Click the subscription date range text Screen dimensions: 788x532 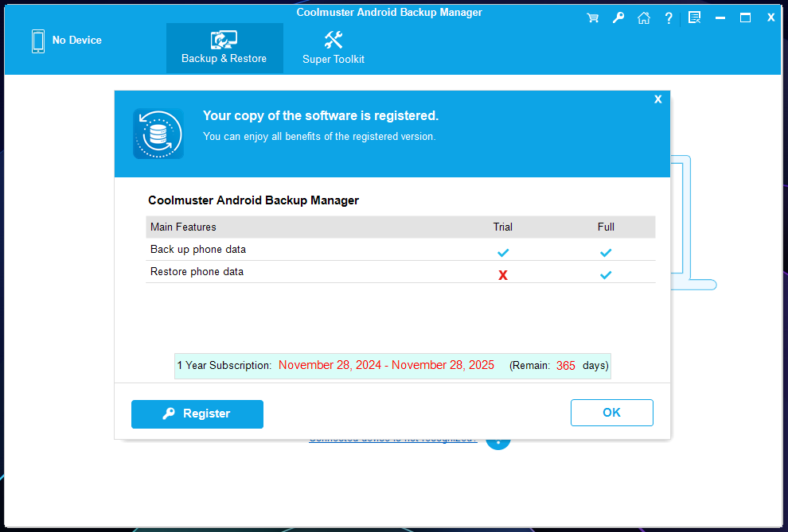click(386, 366)
